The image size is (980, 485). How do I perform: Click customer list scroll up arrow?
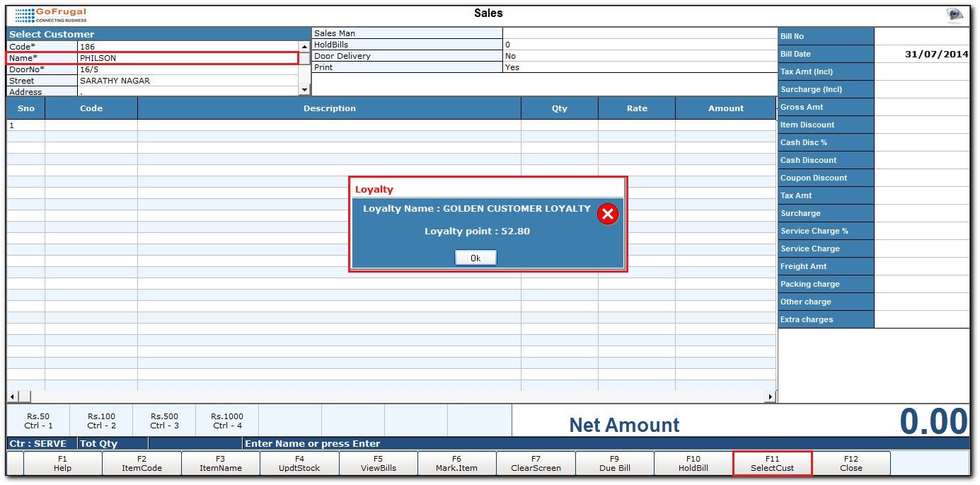pos(305,47)
